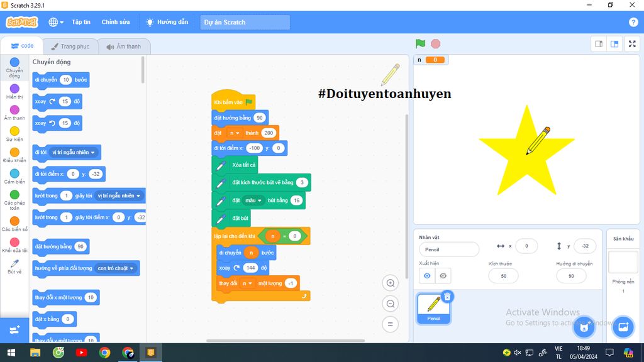
Task: Open the choose a sprite button
Action: coord(584,327)
